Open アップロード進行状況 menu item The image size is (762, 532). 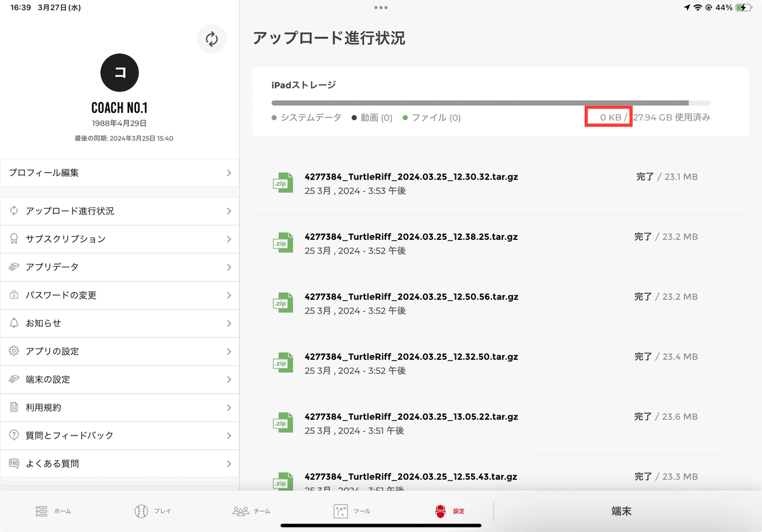click(119, 211)
